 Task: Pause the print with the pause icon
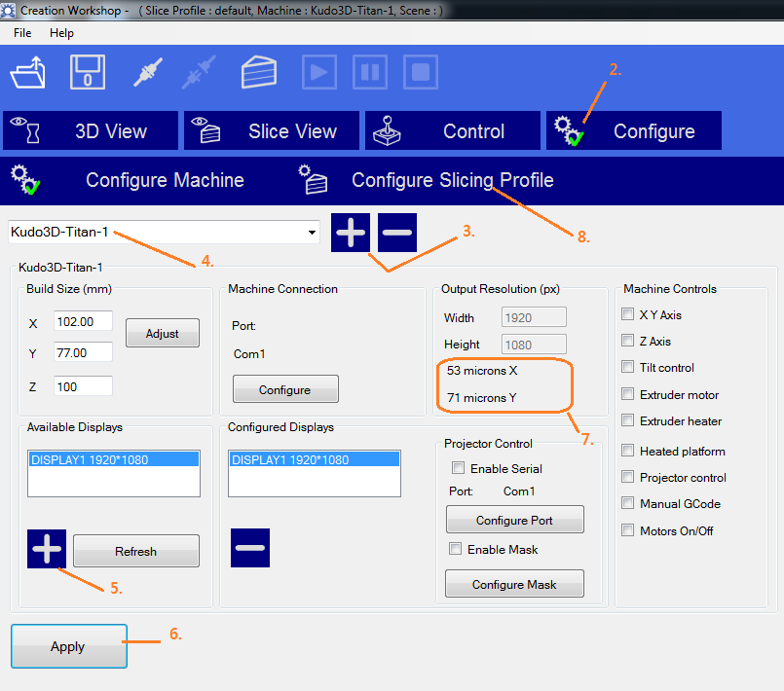[369, 72]
